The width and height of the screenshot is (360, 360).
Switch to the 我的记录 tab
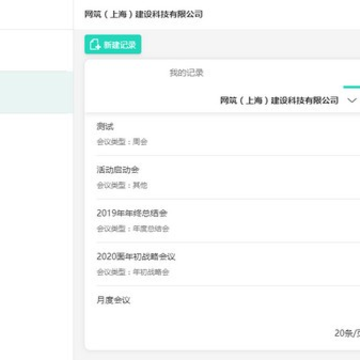186,73
